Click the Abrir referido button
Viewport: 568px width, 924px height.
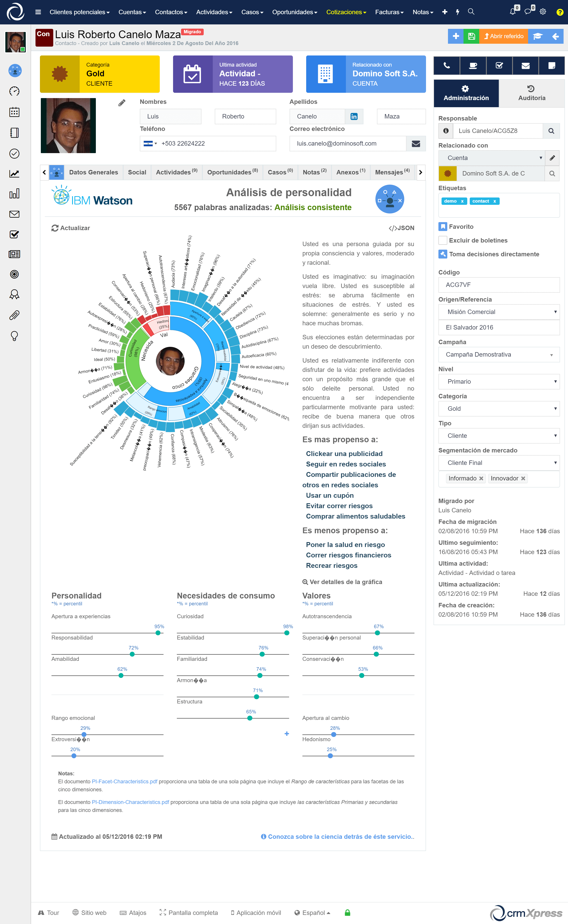(x=503, y=36)
